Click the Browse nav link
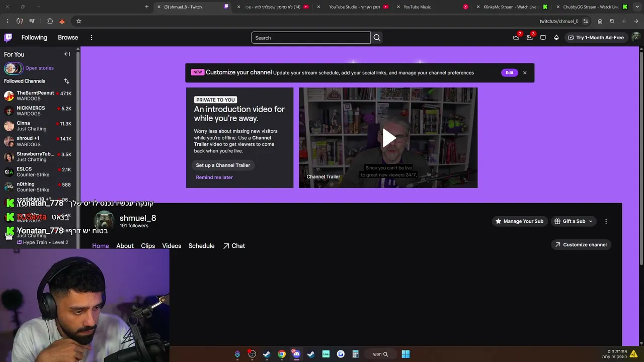Viewport: 644px width, 362px height. click(68, 38)
